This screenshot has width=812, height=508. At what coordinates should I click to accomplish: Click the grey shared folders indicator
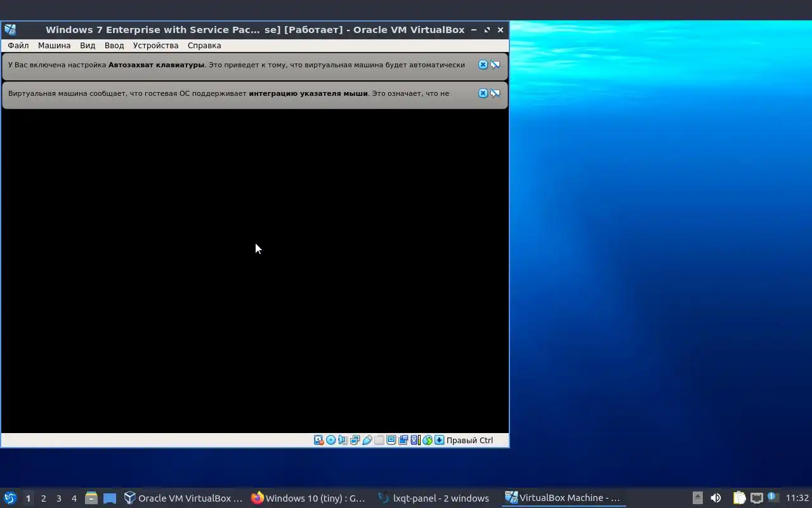tap(379, 440)
